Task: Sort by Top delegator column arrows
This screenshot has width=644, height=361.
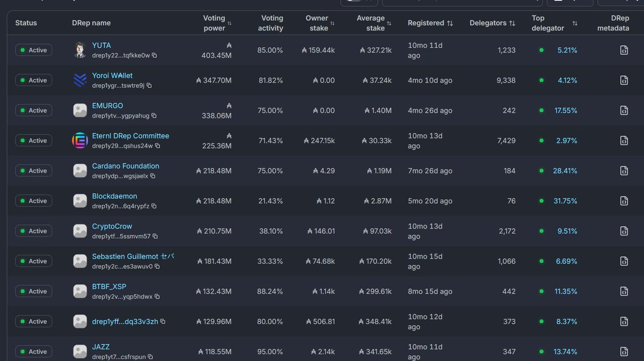Action: (x=575, y=23)
